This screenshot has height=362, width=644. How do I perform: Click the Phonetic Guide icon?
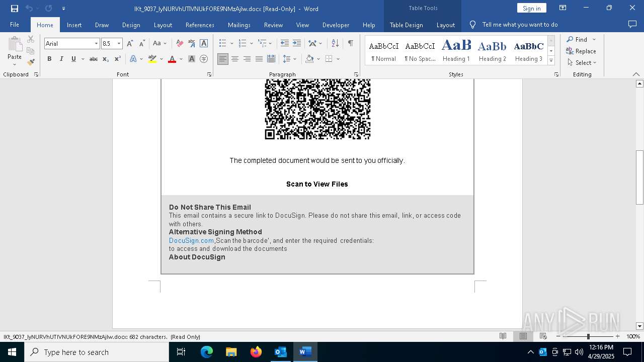point(192,44)
